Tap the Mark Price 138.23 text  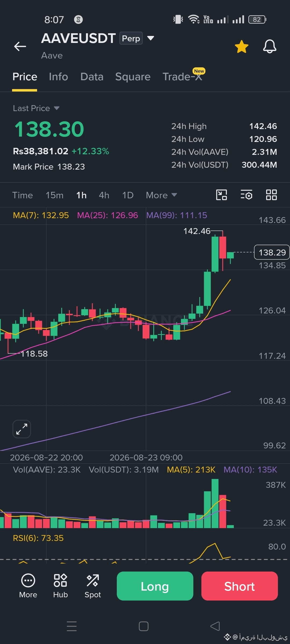(x=49, y=167)
